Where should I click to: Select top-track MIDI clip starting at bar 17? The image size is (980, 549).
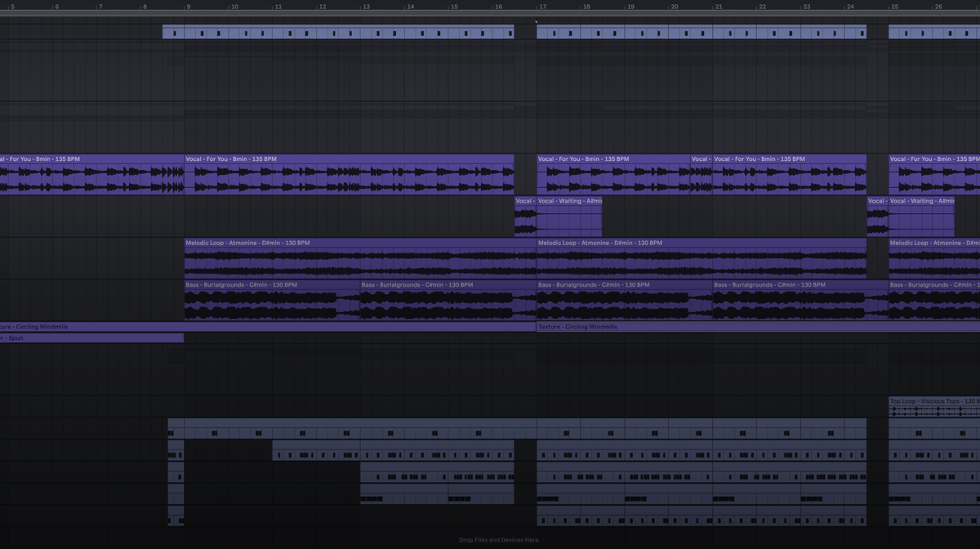[702, 32]
